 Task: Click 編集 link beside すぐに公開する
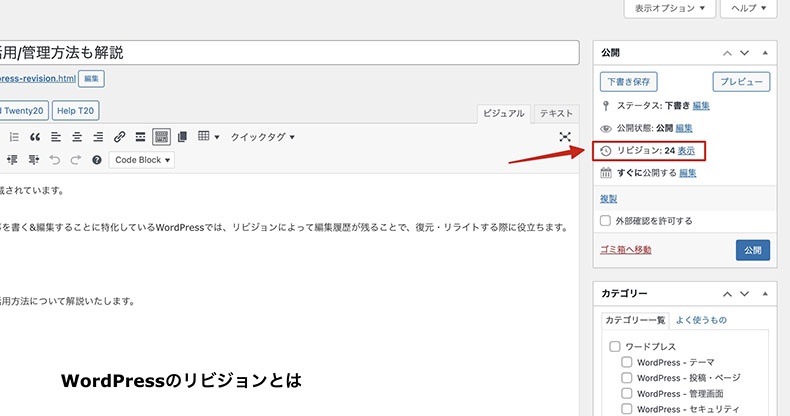pyautogui.click(x=688, y=173)
